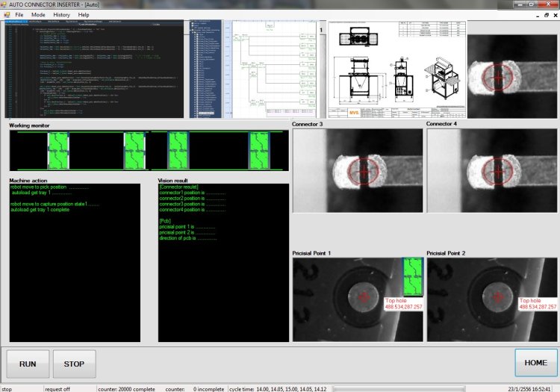The height and width of the screenshot is (392, 560).
Task: Click the Connector 4 camera view
Action: (x=491, y=171)
